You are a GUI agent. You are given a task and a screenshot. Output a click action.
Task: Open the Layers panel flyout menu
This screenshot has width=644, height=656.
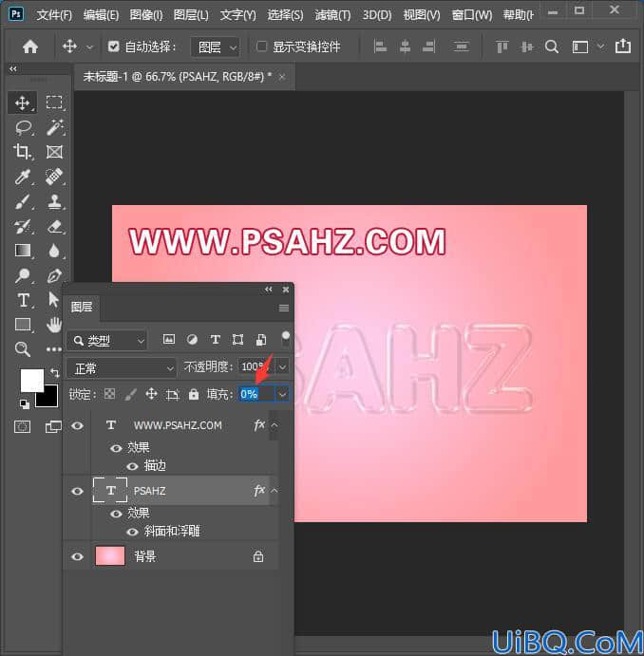coord(284,308)
